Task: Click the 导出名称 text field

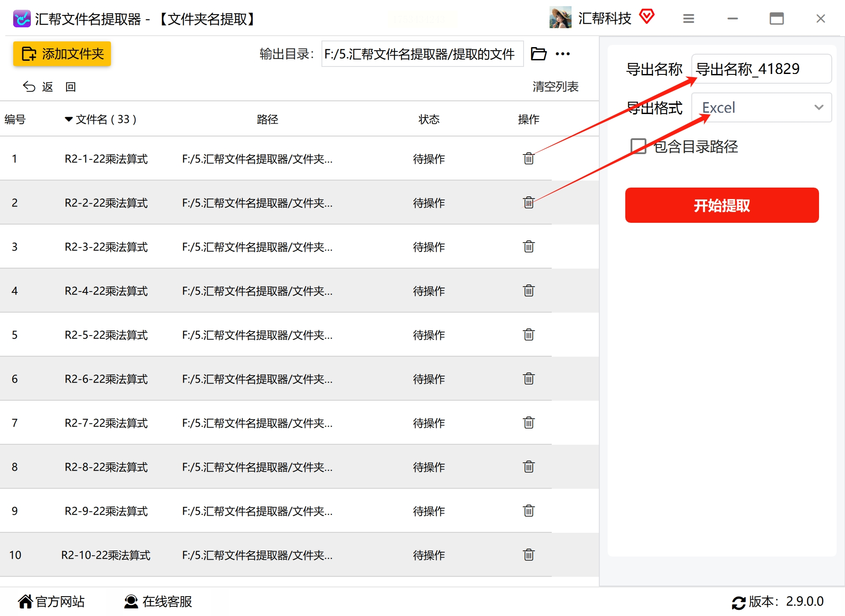Action: click(761, 69)
